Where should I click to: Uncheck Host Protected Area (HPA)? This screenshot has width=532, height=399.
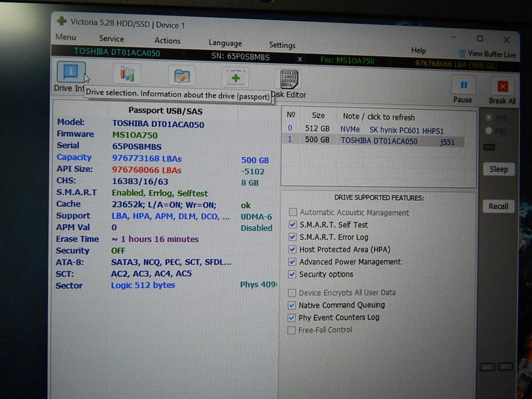click(x=293, y=249)
